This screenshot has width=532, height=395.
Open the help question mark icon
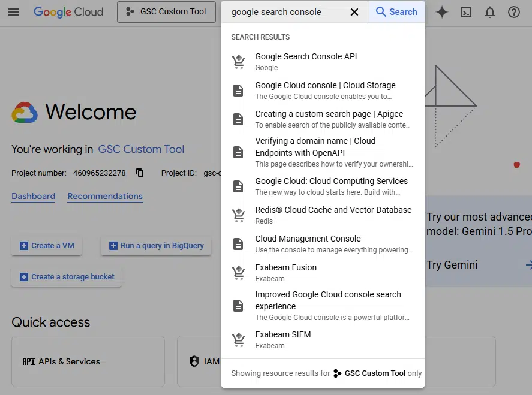513,12
